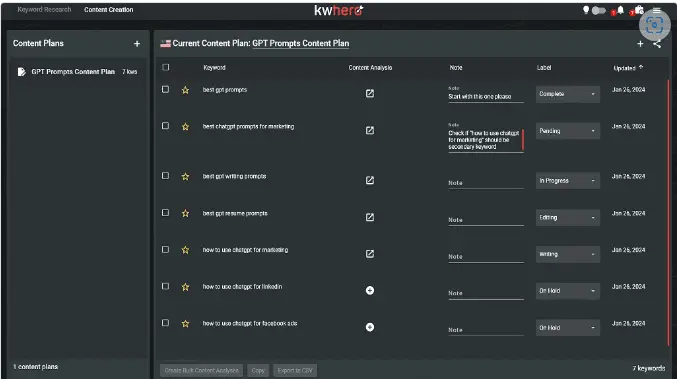
Task: Star the best gpt prompts keyword
Action: 185,90
